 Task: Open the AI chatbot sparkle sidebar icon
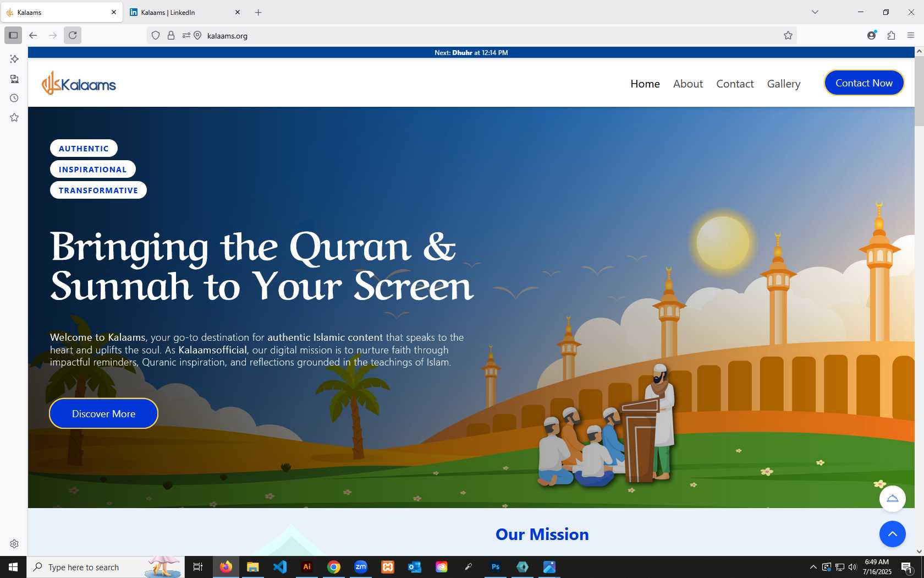tap(14, 59)
